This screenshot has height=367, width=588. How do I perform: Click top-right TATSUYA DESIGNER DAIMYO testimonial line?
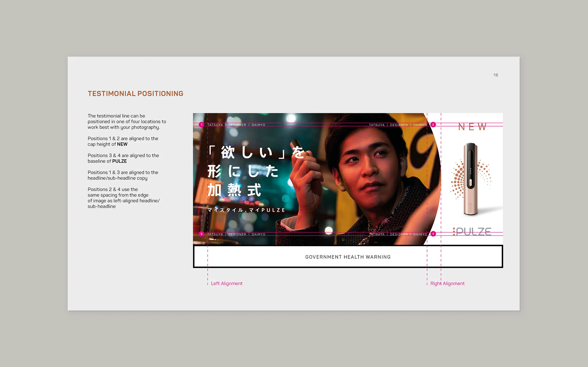pos(398,125)
